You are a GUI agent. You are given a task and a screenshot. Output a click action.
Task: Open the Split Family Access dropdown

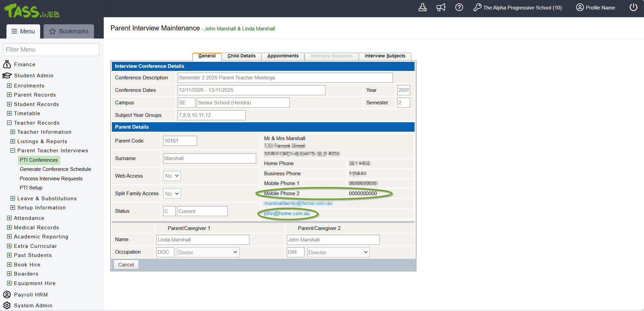[172, 193]
